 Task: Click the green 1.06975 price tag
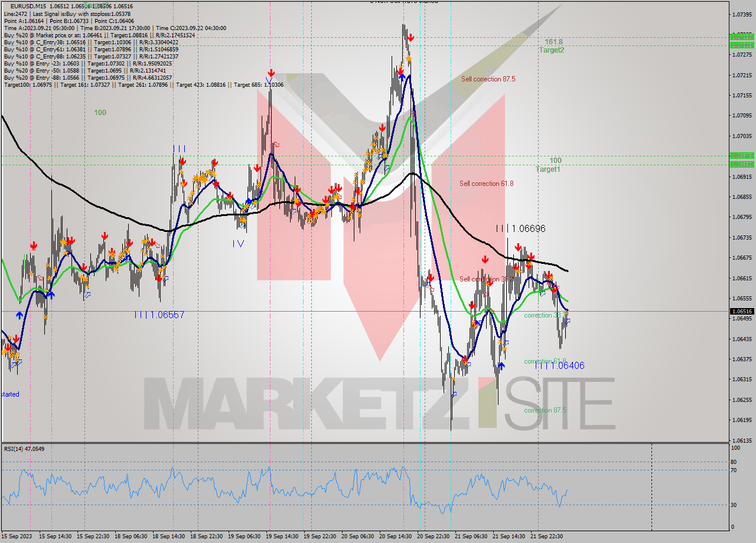coord(742,156)
